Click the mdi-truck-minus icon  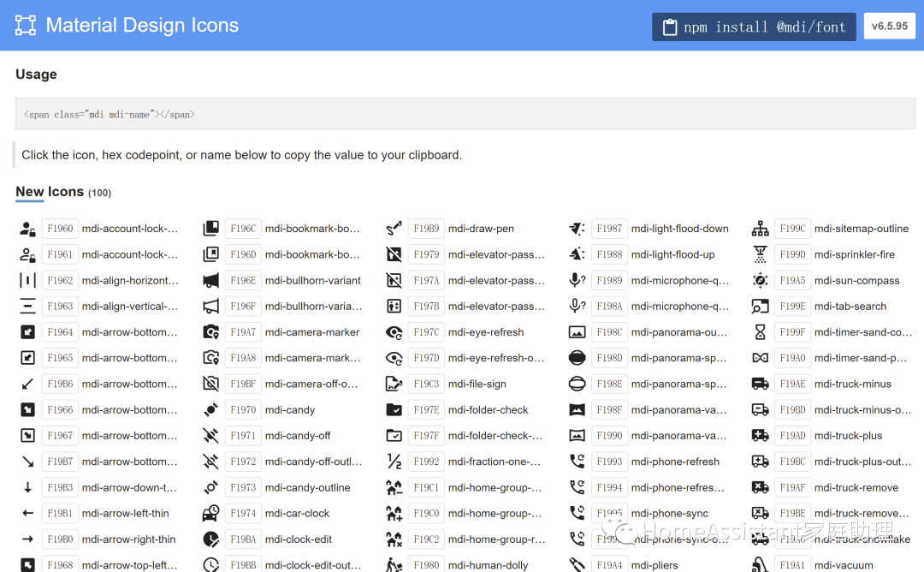point(761,384)
